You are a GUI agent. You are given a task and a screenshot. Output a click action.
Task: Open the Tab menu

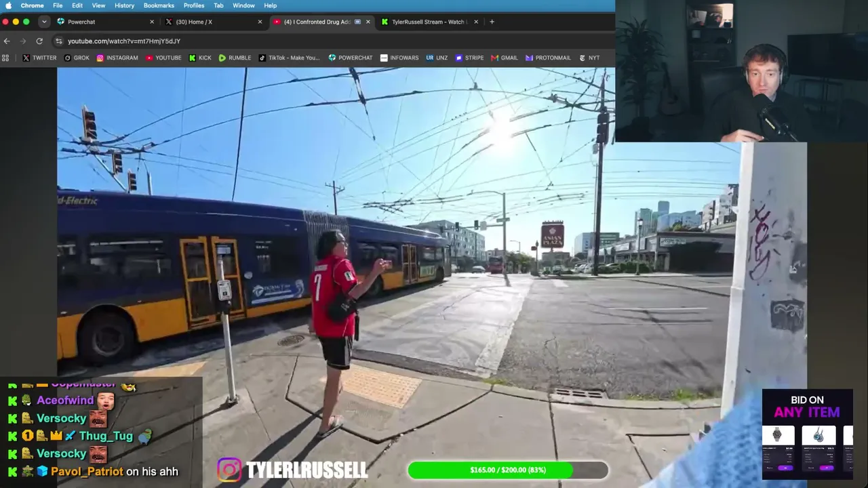[x=218, y=5]
